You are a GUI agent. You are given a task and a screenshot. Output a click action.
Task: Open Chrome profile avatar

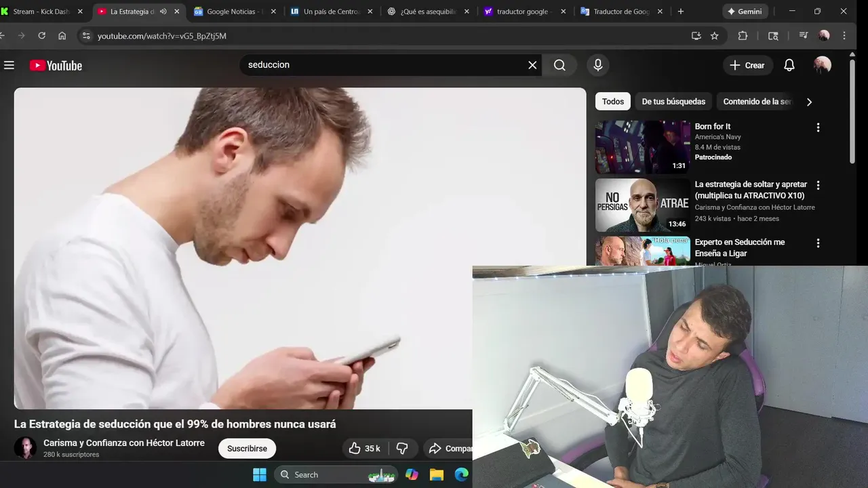(824, 36)
